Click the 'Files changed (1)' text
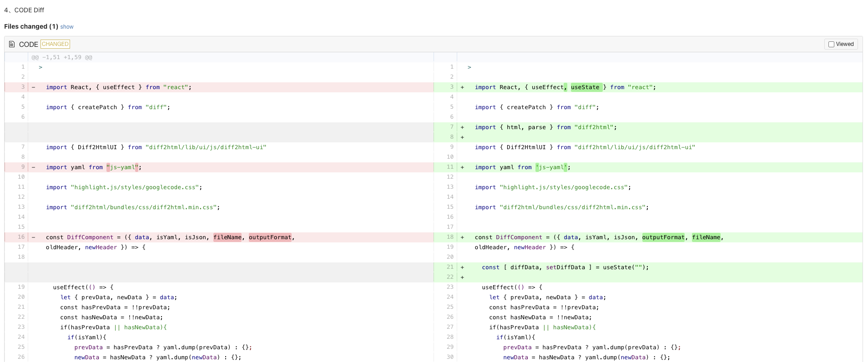868x362 pixels. 31,26
